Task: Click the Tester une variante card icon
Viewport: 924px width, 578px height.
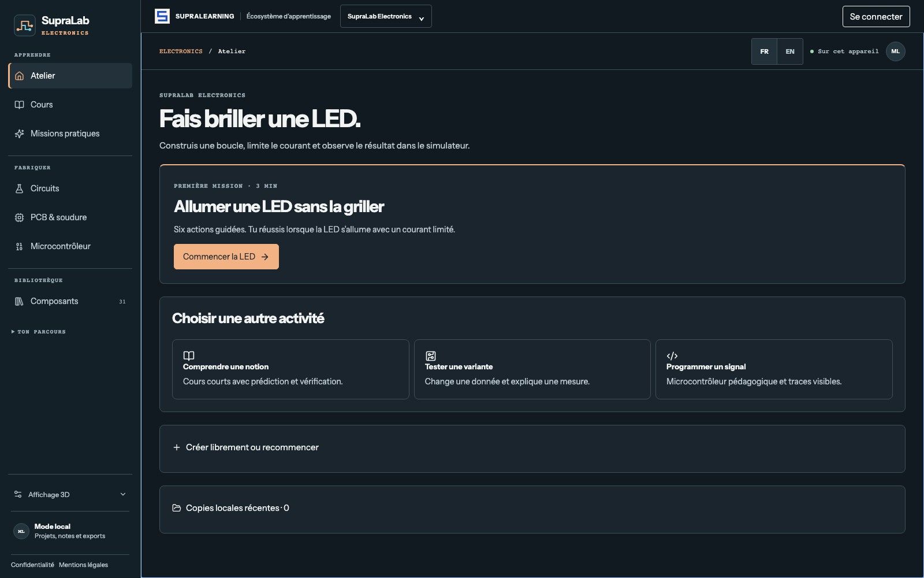Action: 431,355
